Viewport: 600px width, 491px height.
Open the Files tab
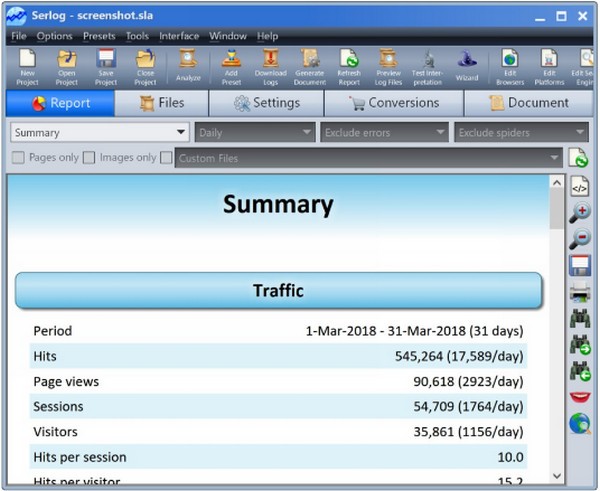click(162, 103)
